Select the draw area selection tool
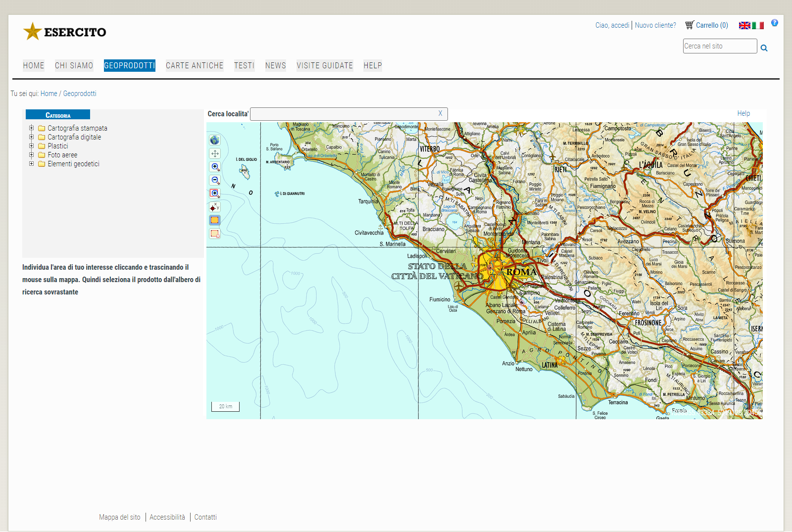 coord(215,220)
